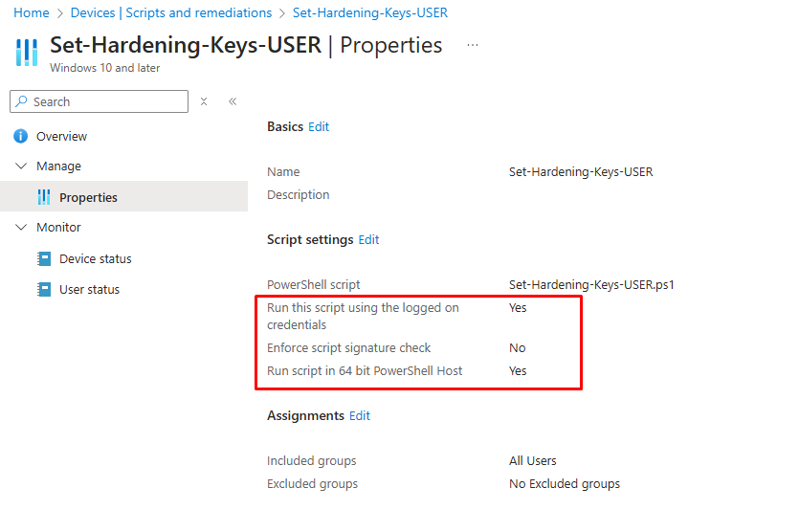Edit the Basics section
Image resolution: width=799 pixels, height=532 pixels.
319,127
